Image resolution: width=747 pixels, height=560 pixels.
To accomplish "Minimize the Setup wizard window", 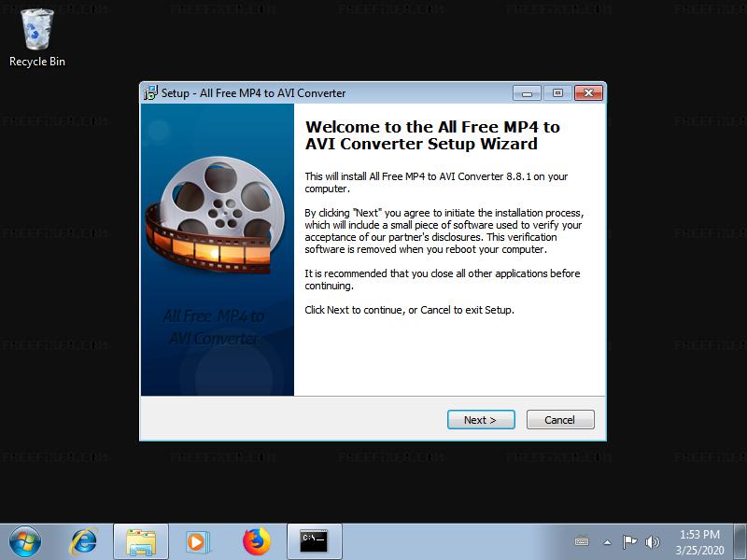I will tap(527, 93).
